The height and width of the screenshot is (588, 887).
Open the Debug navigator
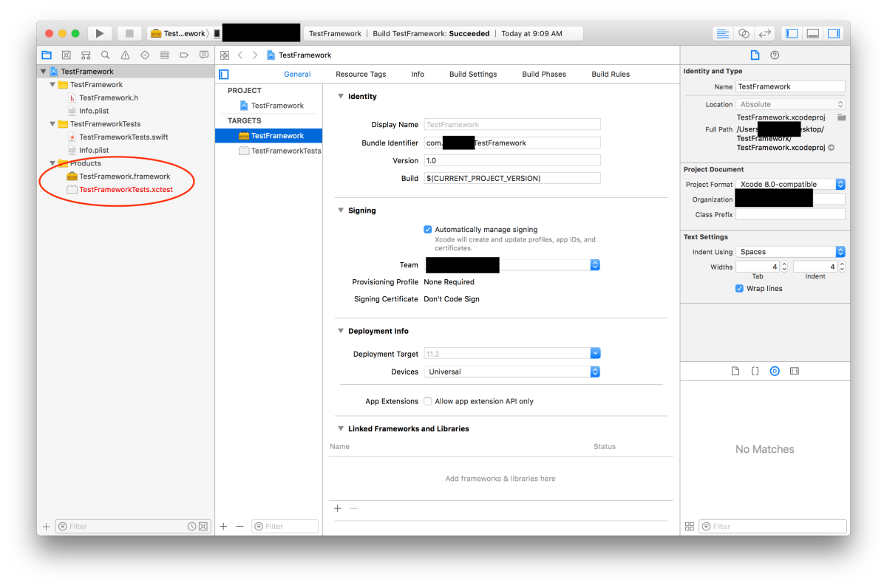pyautogui.click(x=164, y=55)
